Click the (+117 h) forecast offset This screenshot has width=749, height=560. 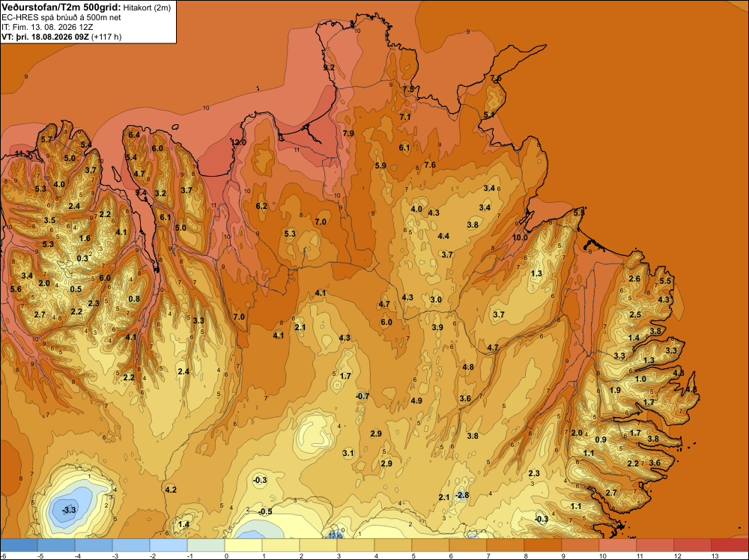pos(106,36)
